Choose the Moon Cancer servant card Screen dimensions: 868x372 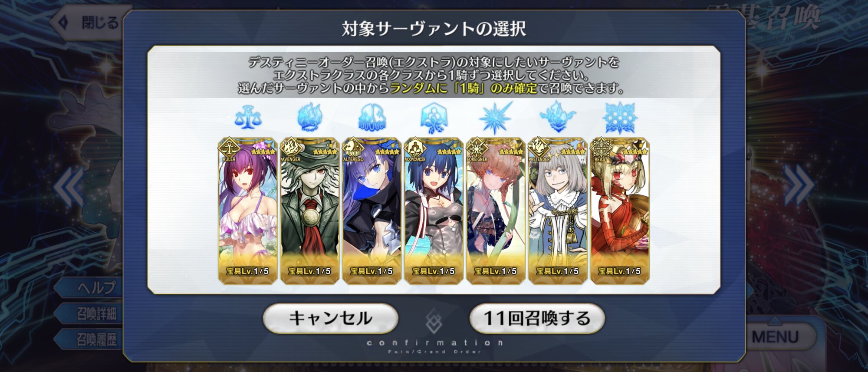434,211
